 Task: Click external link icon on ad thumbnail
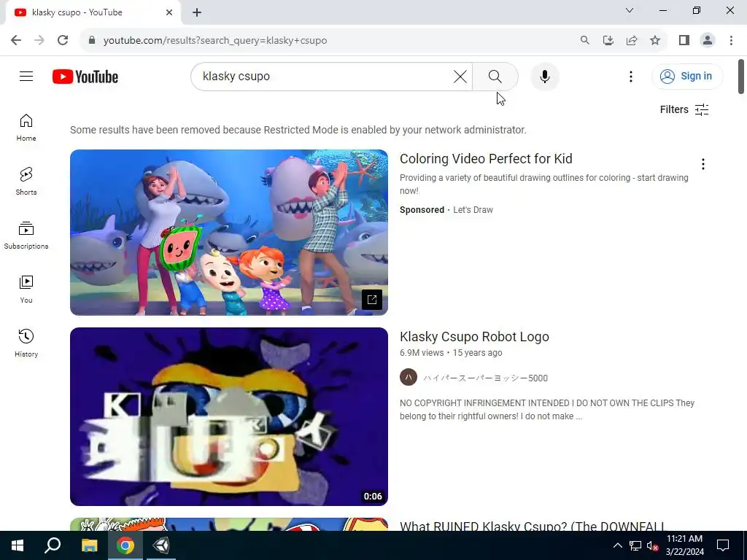coord(371,300)
